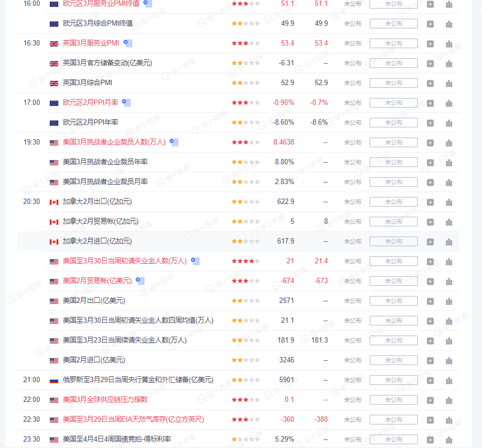Viewport: 482px width, 448px height.
Task: Open 欧元区2月PPI月率 link
Action: [x=90, y=102]
